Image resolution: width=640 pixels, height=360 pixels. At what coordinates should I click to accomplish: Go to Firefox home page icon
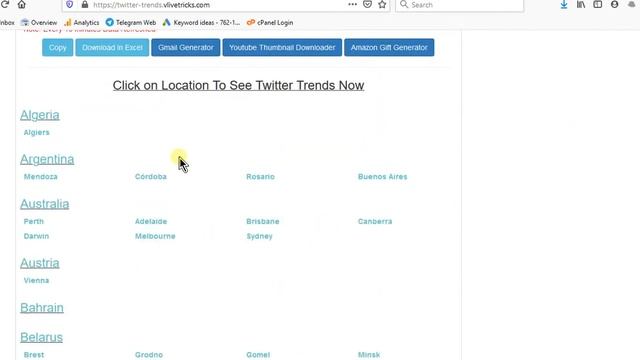point(21,4)
